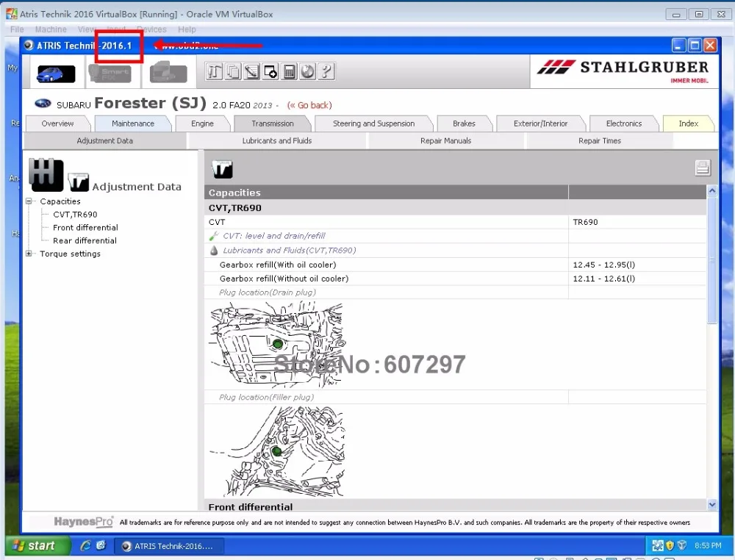The width and height of the screenshot is (735, 560).
Task: Click the capacities panel scrollbar thumb
Action: click(712, 259)
